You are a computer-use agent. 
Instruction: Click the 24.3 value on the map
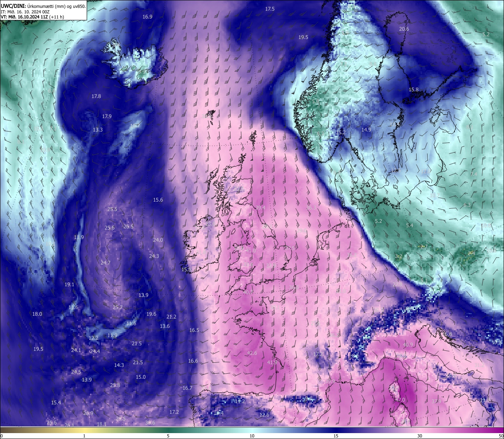pos(154,256)
